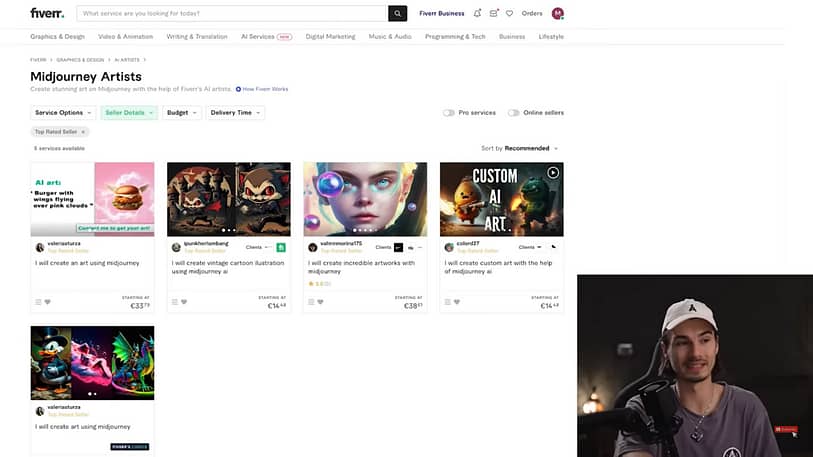
Task: Add incredible artworks gig to list
Action: (311, 302)
